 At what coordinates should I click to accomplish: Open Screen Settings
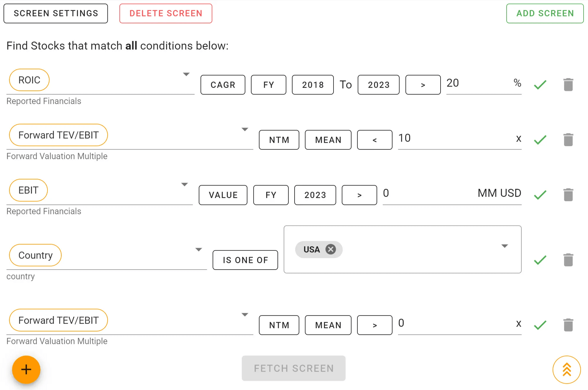coord(56,13)
